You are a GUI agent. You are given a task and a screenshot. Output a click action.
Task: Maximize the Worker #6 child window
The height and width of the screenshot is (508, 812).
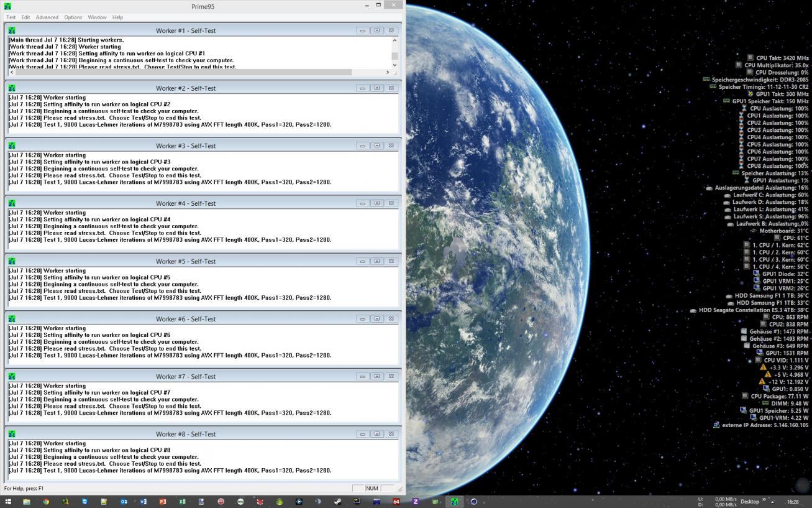pyautogui.click(x=377, y=319)
